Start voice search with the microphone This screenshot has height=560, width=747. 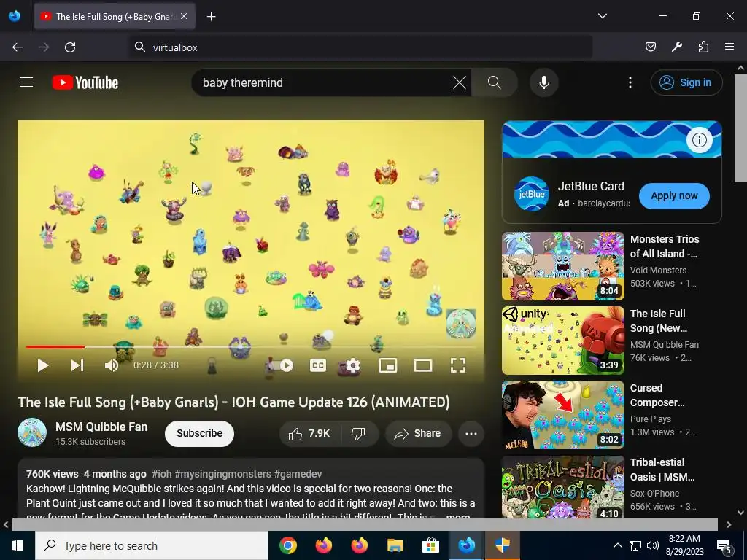(x=543, y=82)
